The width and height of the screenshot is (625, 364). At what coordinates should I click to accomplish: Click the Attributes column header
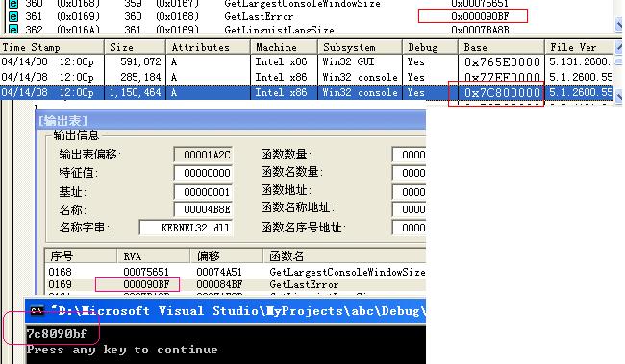208,47
